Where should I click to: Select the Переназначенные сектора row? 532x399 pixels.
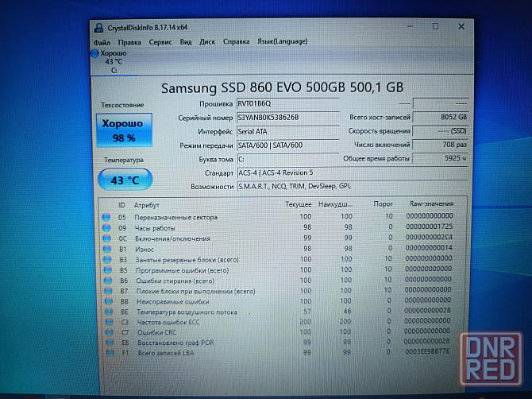pos(278,217)
